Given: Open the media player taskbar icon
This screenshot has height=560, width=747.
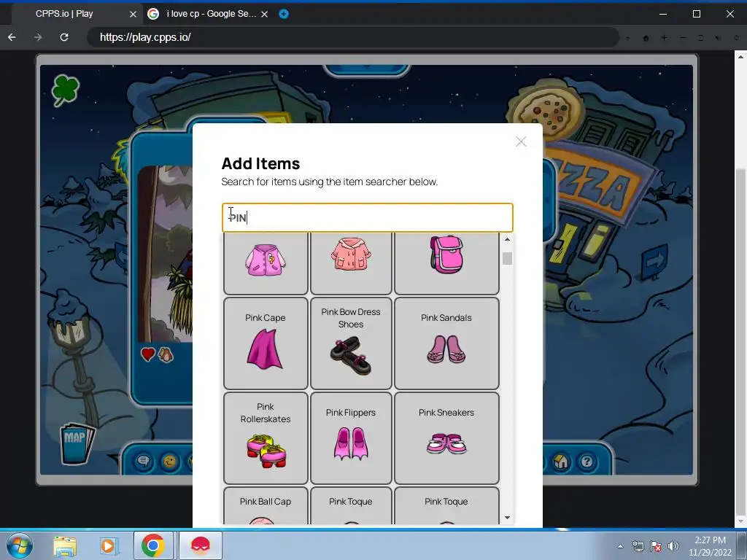Looking at the screenshot, I should 108,545.
